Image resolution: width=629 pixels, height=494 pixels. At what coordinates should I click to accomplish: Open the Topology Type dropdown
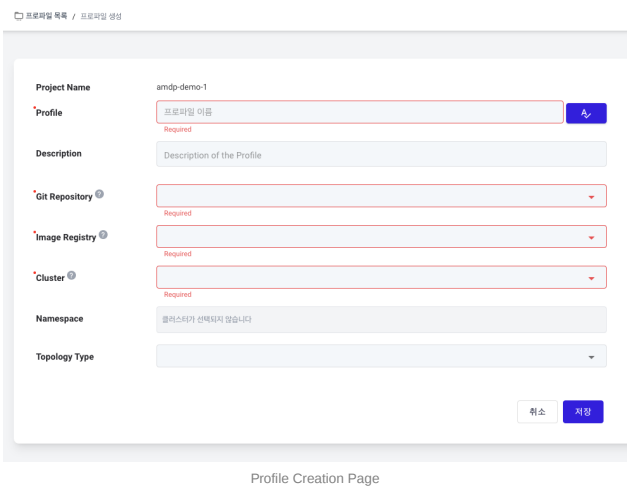(x=591, y=357)
